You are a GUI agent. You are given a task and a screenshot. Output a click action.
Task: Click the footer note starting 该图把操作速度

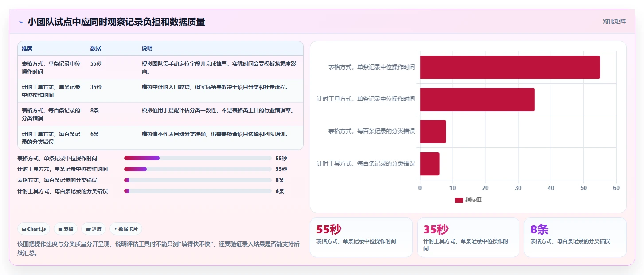click(158, 248)
